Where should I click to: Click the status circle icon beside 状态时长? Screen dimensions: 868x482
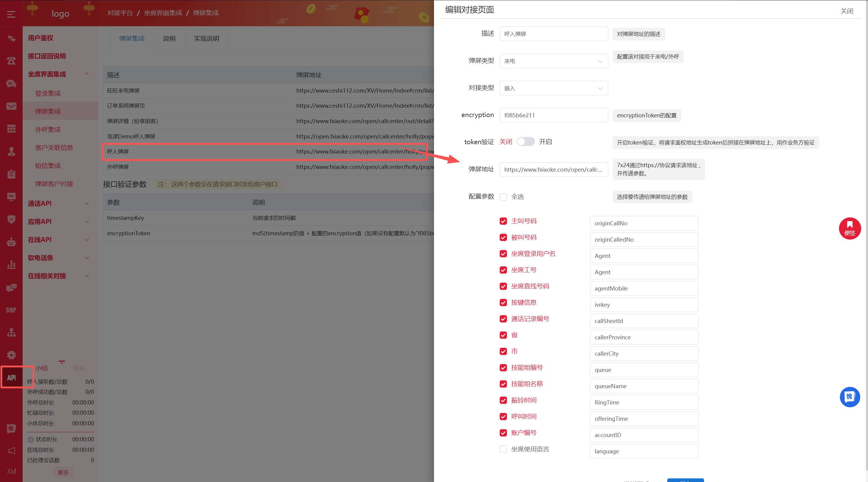(x=31, y=439)
